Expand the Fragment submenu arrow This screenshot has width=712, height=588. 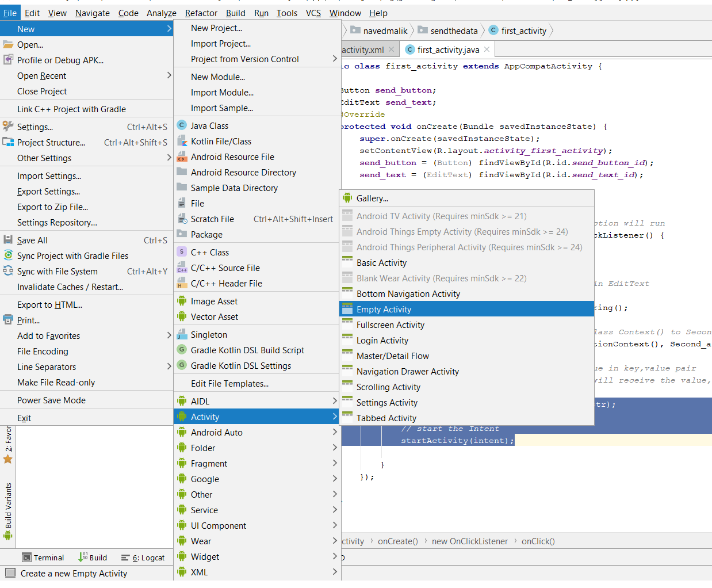pyautogui.click(x=335, y=463)
